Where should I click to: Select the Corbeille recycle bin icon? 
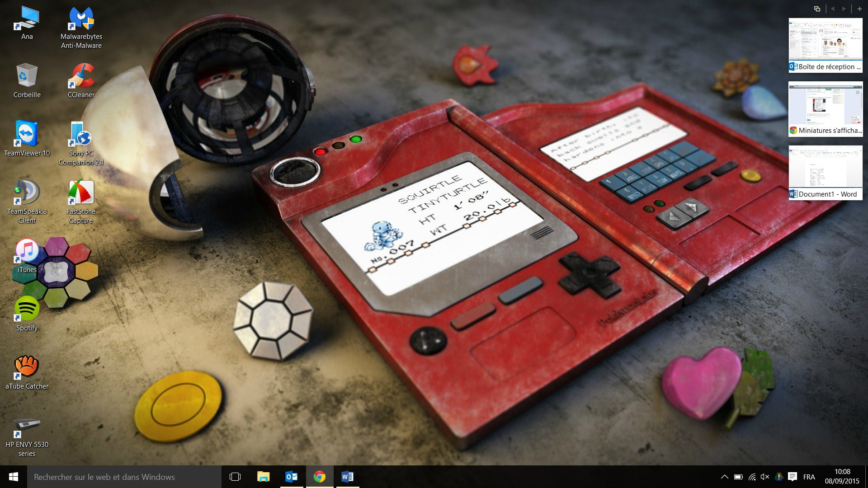coord(27,81)
